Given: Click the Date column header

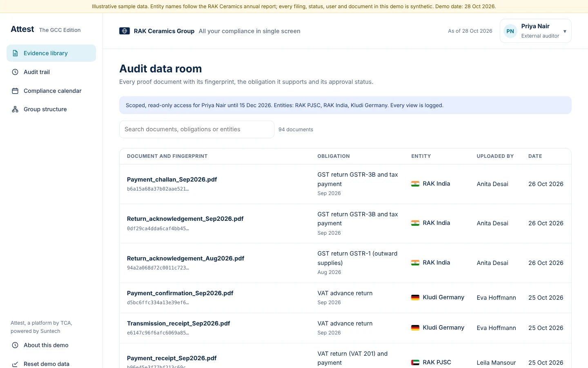Looking at the screenshot, I should click(535, 156).
